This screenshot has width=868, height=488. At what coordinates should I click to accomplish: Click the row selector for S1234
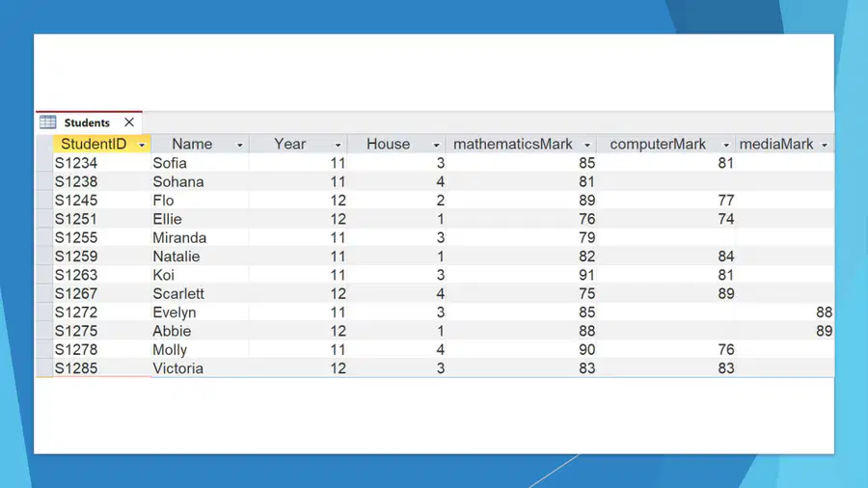tap(44, 163)
